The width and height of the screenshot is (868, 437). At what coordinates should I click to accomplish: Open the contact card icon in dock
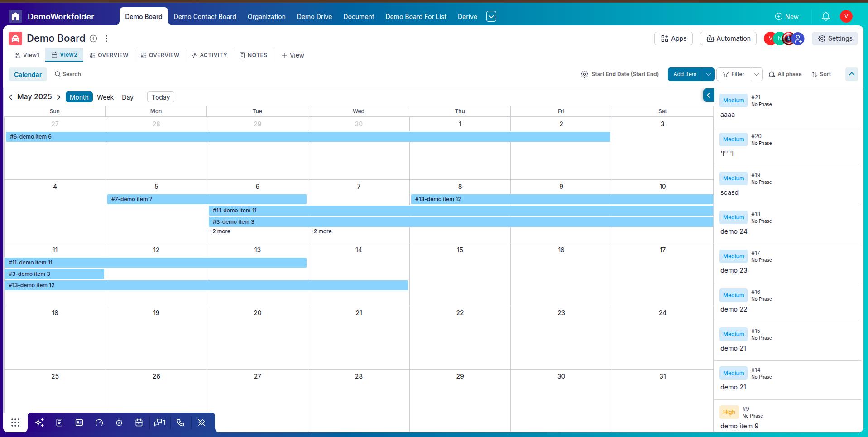[79, 423]
